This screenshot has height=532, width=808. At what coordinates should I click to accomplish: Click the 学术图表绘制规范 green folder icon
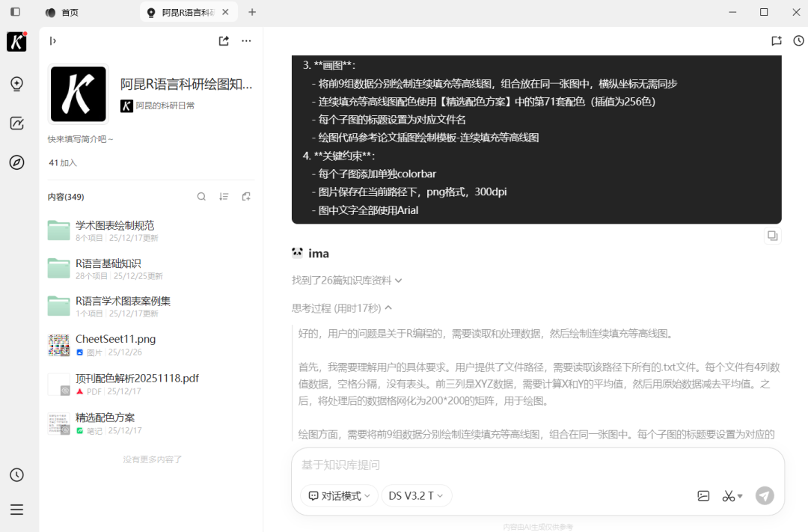(59, 230)
